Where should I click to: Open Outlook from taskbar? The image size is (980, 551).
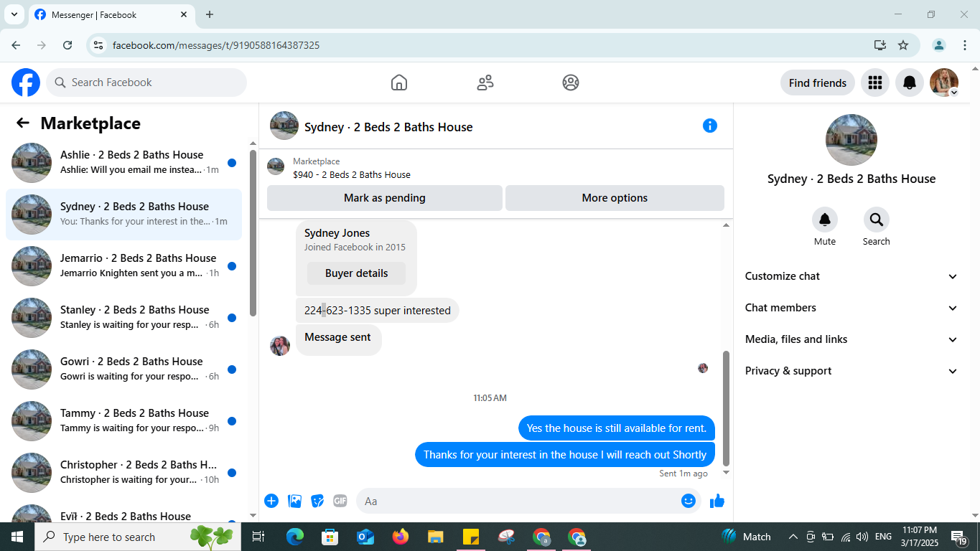click(365, 537)
